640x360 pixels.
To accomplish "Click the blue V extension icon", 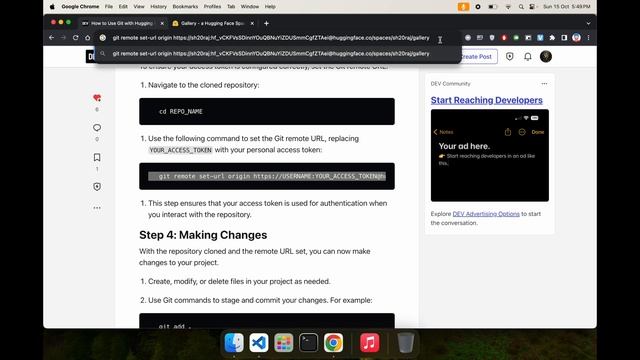I will pyautogui.click(x=540, y=38).
